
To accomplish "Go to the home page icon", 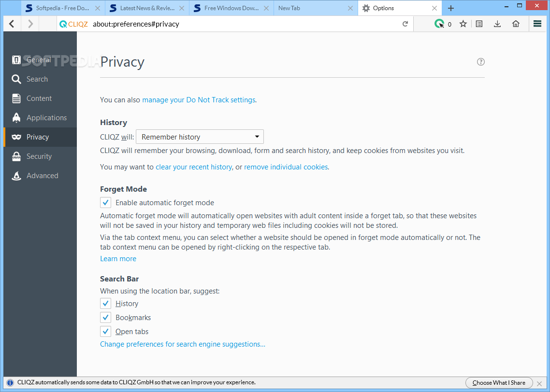I will [x=516, y=24].
